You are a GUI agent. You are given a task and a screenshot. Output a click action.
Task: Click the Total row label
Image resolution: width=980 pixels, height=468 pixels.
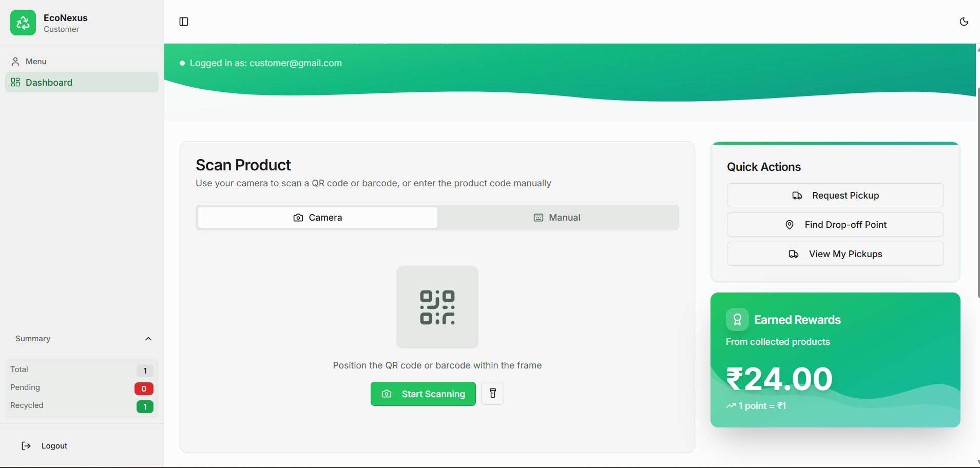pyautogui.click(x=19, y=369)
